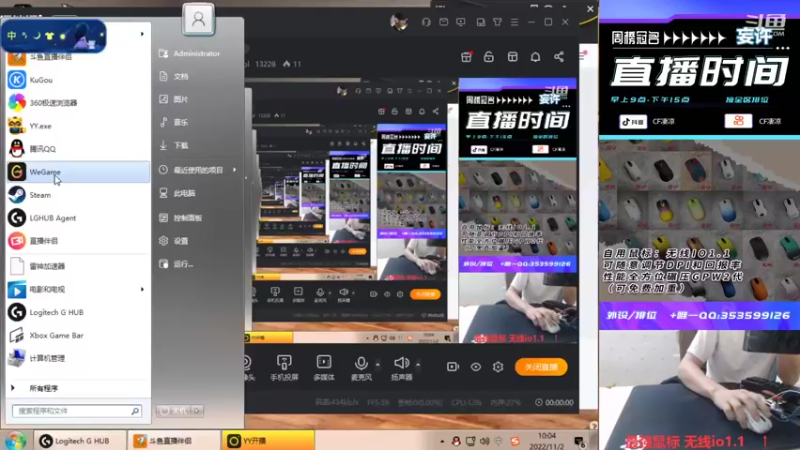
Task: Open the 多媒体 media source tool
Action: coord(324,368)
